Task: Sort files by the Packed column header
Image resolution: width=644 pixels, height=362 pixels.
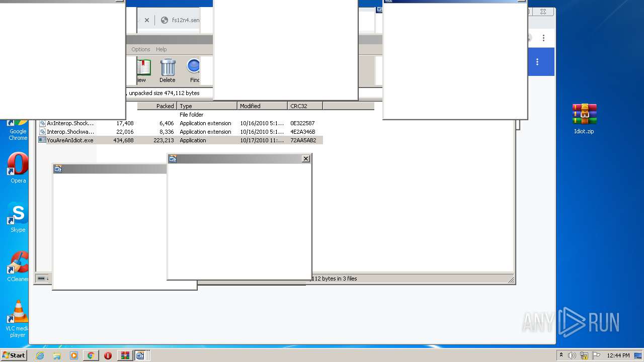Action: point(156,106)
